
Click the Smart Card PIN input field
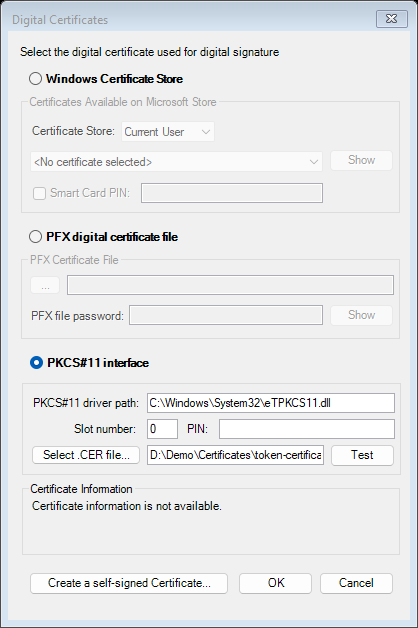(x=232, y=193)
